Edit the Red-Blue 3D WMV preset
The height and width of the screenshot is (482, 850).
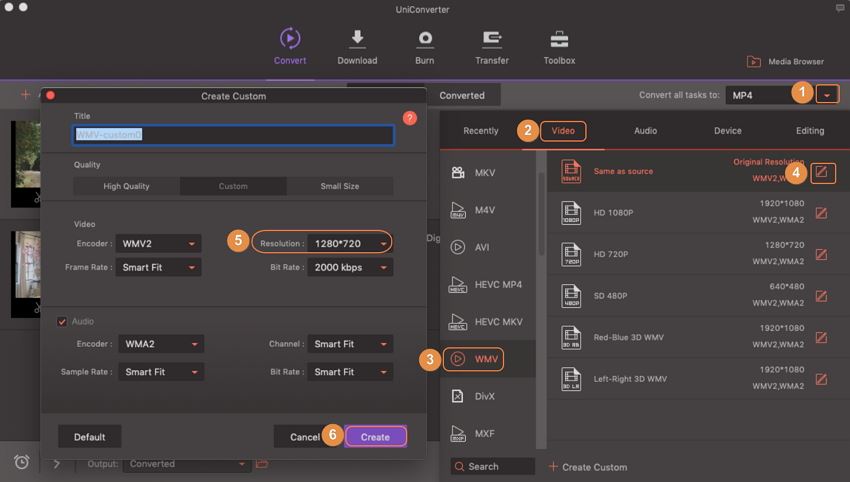[821, 338]
